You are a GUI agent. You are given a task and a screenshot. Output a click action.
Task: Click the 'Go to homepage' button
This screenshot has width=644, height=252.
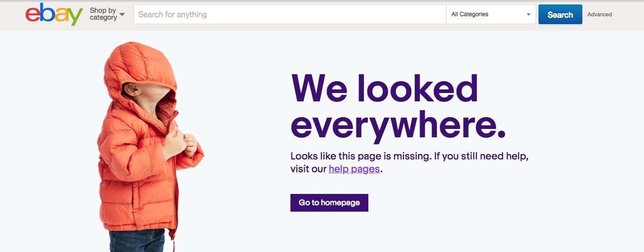point(329,203)
